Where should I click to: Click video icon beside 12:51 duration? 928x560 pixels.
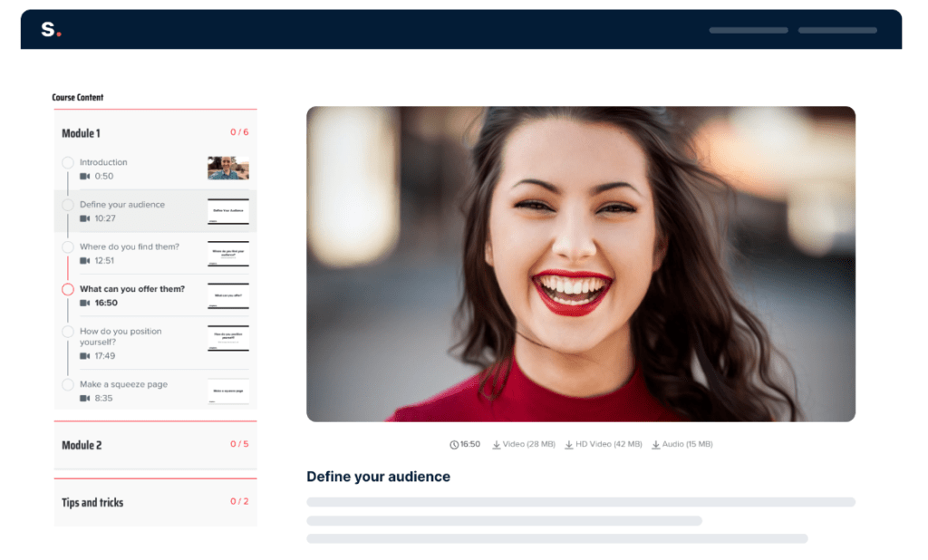(x=84, y=260)
